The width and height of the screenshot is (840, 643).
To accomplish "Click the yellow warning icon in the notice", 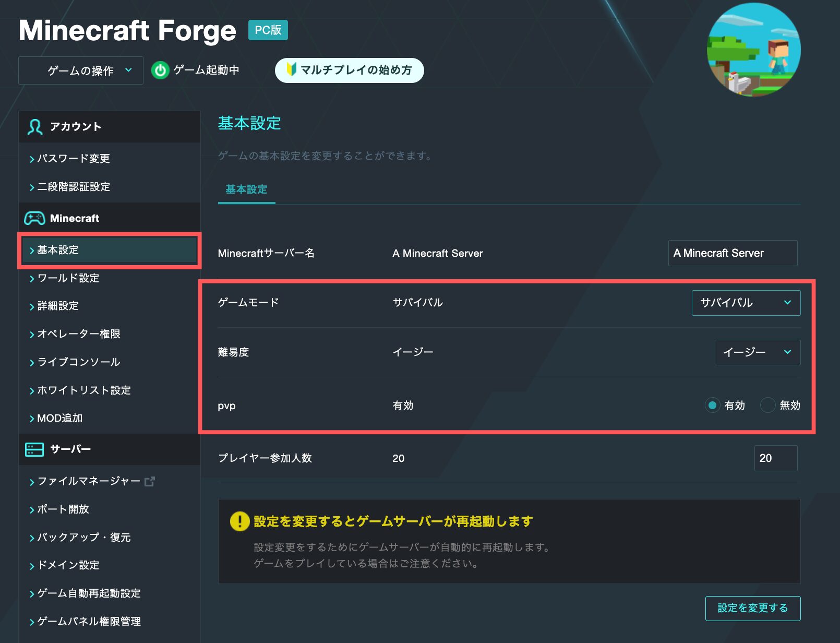I will 239,521.
